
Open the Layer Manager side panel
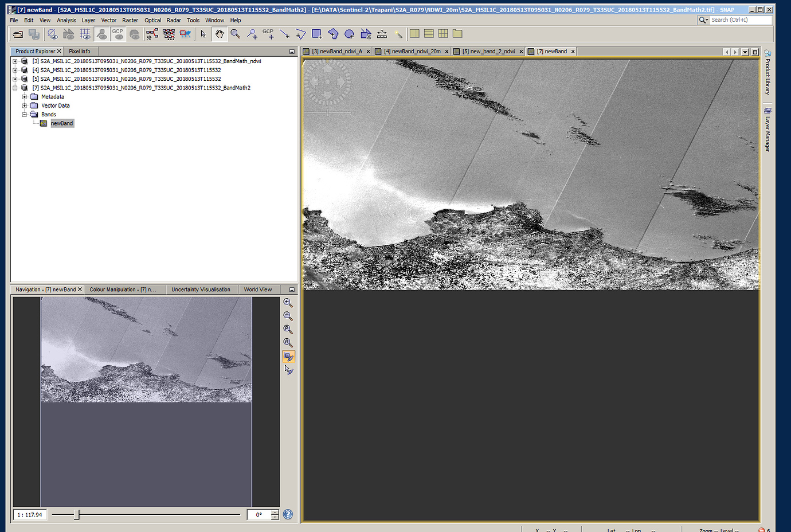(767, 129)
